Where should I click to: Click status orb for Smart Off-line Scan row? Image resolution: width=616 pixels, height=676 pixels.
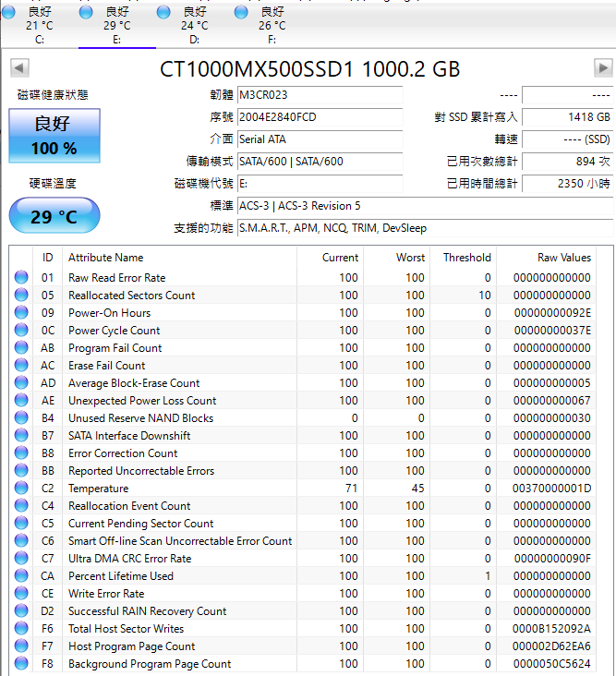tap(21, 540)
